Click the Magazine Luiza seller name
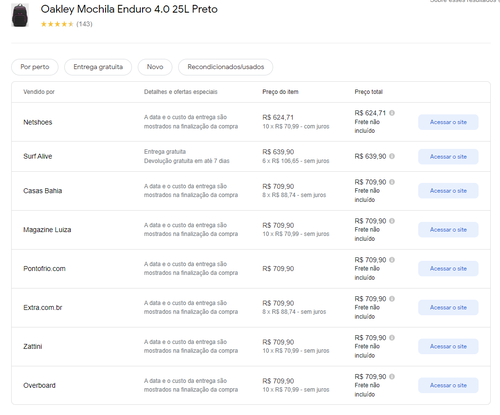This screenshot has height=415, width=500. tap(47, 230)
